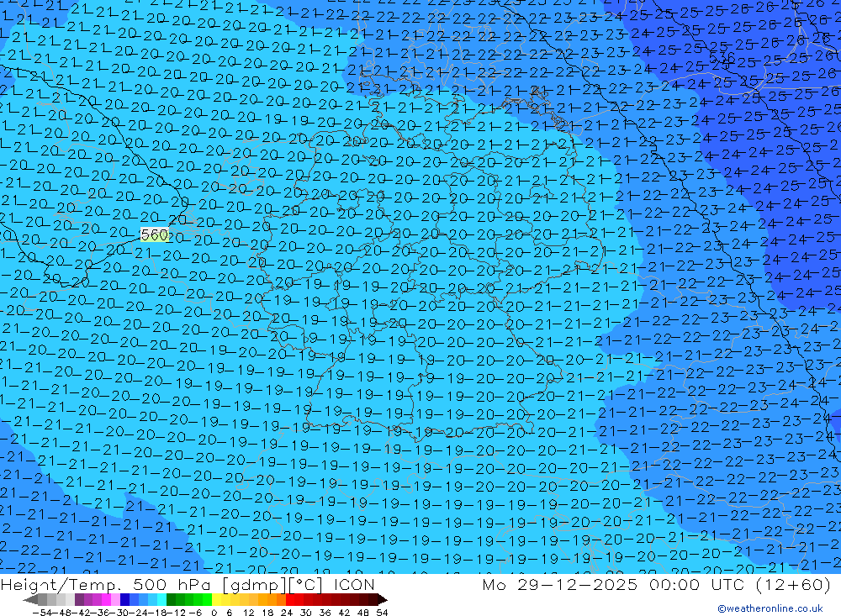Click the legend value 48
Screen dimensions: 841x616
point(363,613)
